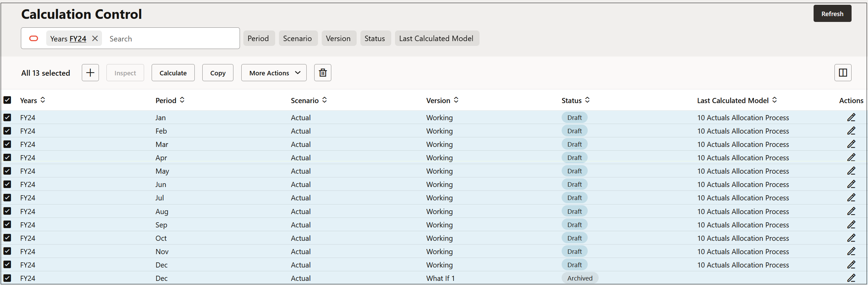Remove the Years FY24 filter chip
This screenshot has width=868, height=286.
pos(95,38)
